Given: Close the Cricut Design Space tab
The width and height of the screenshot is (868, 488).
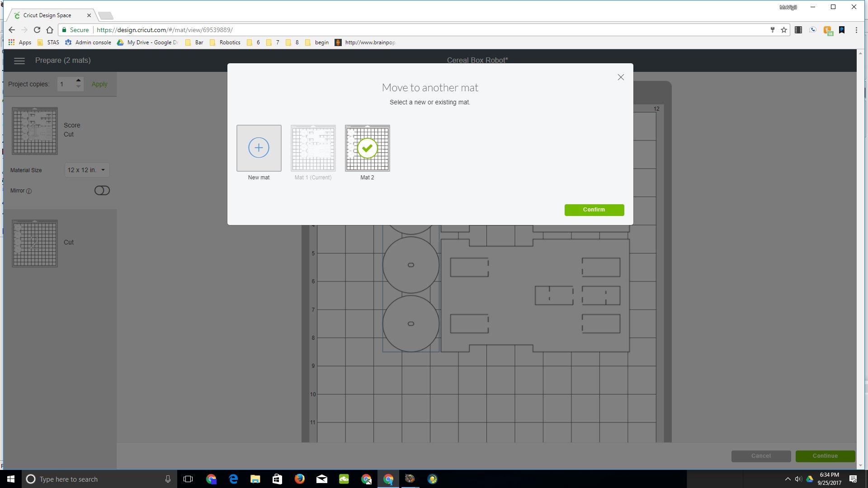Looking at the screenshot, I should [x=89, y=15].
